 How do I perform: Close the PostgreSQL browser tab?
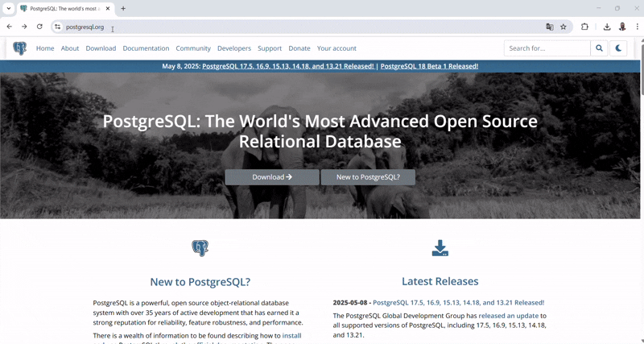[x=108, y=8]
